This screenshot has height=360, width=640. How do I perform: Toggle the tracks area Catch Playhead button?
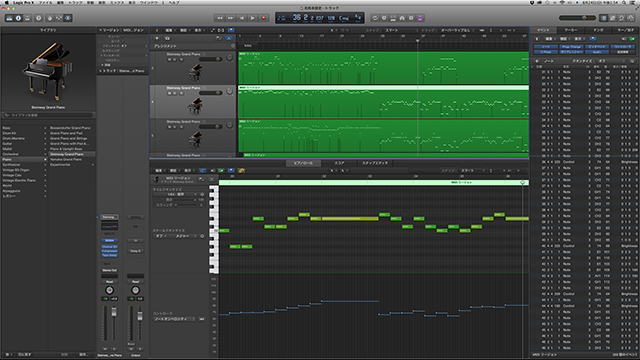coord(231,30)
